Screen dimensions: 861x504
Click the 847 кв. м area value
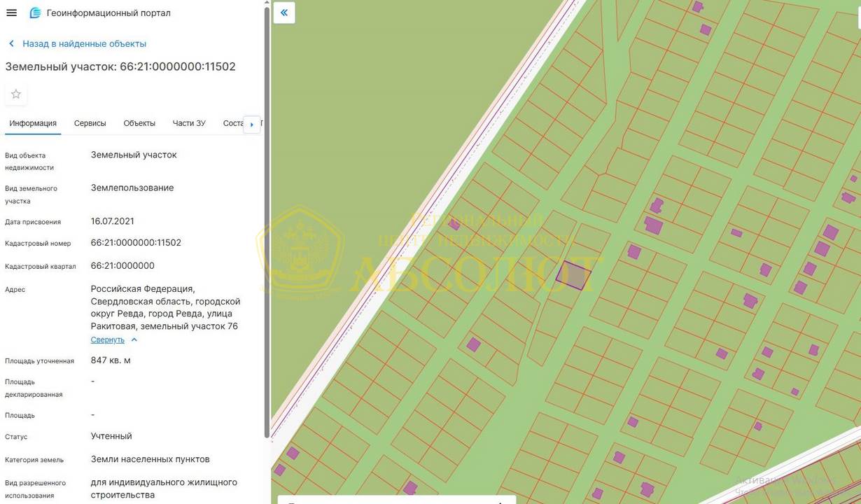point(111,360)
